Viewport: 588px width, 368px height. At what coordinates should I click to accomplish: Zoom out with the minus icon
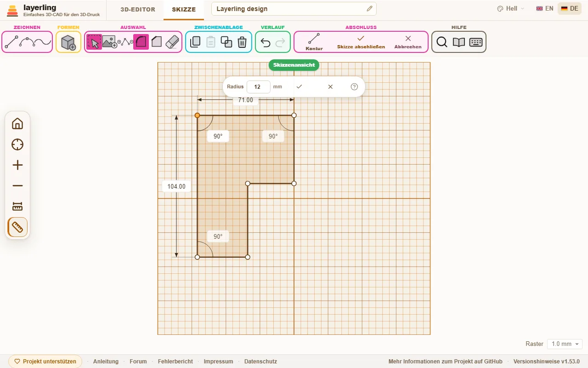pos(17,186)
